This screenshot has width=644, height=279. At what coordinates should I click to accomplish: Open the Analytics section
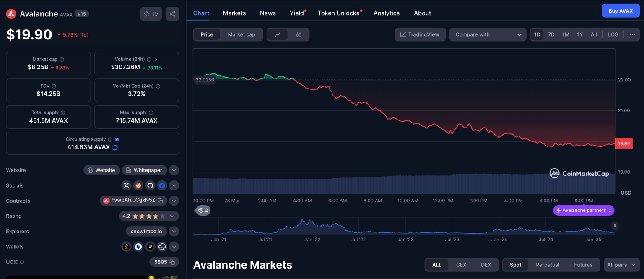[386, 13]
